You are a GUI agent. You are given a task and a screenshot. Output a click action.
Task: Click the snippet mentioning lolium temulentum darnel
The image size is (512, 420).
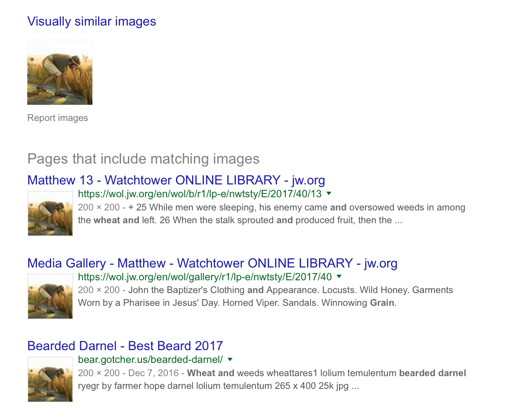(272, 380)
